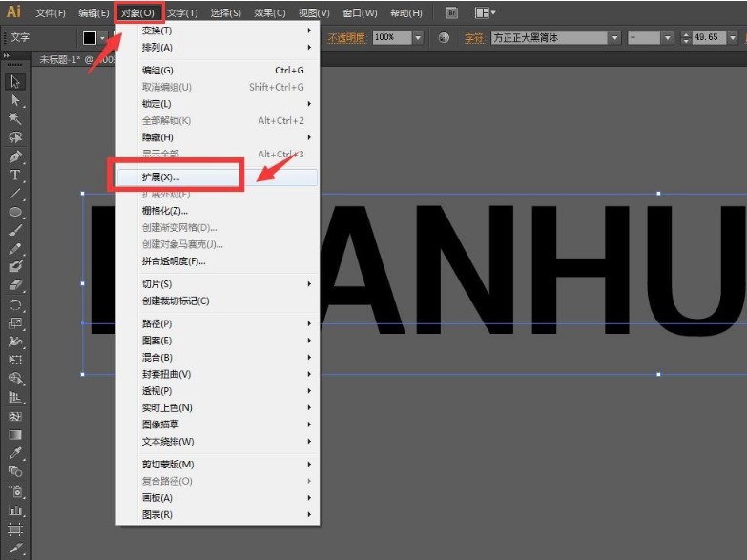Select the Blob Brush tool
Image resolution: width=747 pixels, height=560 pixels.
tap(15, 267)
